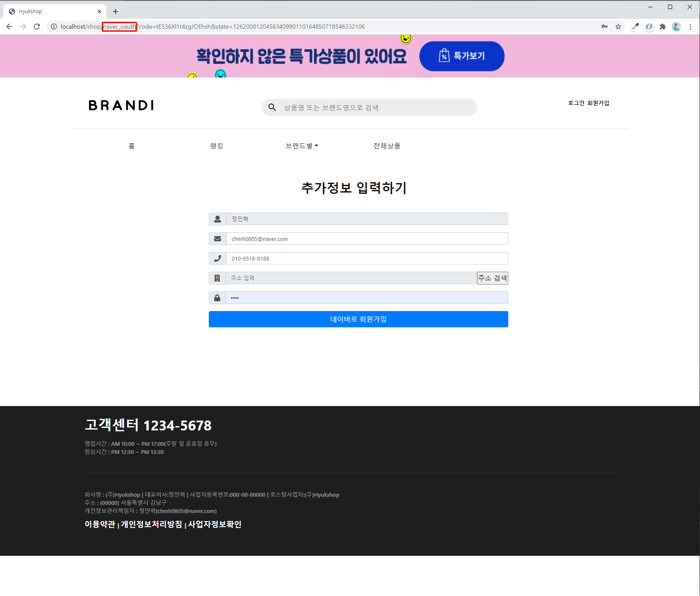Click the envelope icon beside email field

click(x=217, y=239)
